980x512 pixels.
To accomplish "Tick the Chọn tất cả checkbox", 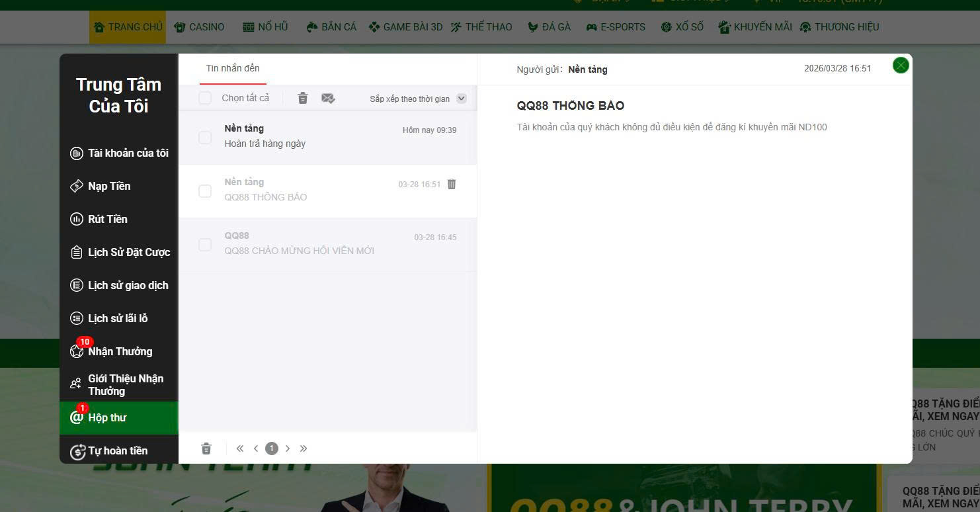I will pyautogui.click(x=205, y=98).
